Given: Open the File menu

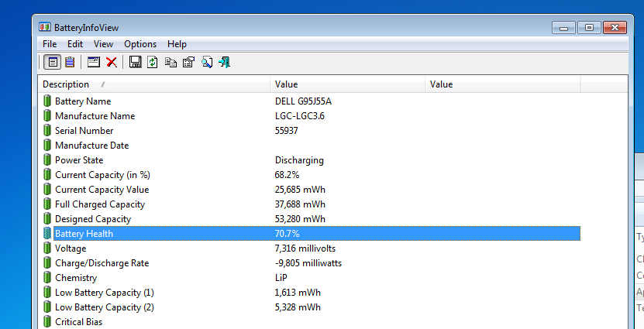Looking at the screenshot, I should pyautogui.click(x=50, y=44).
